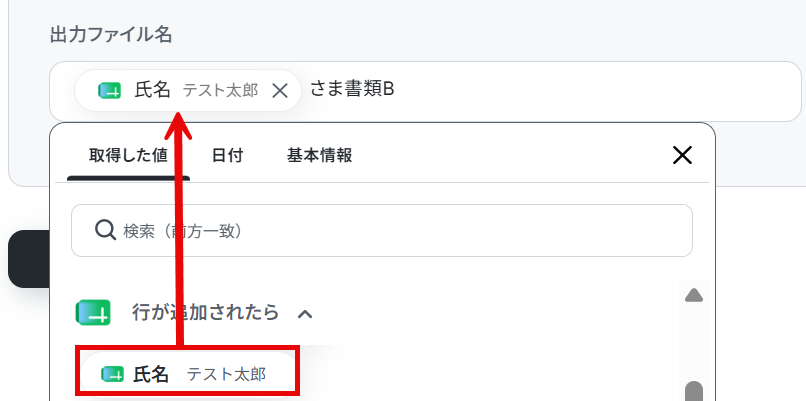The height and width of the screenshot is (401, 806).
Task: Click the 出力ファイル名 field label
Action: click(111, 35)
